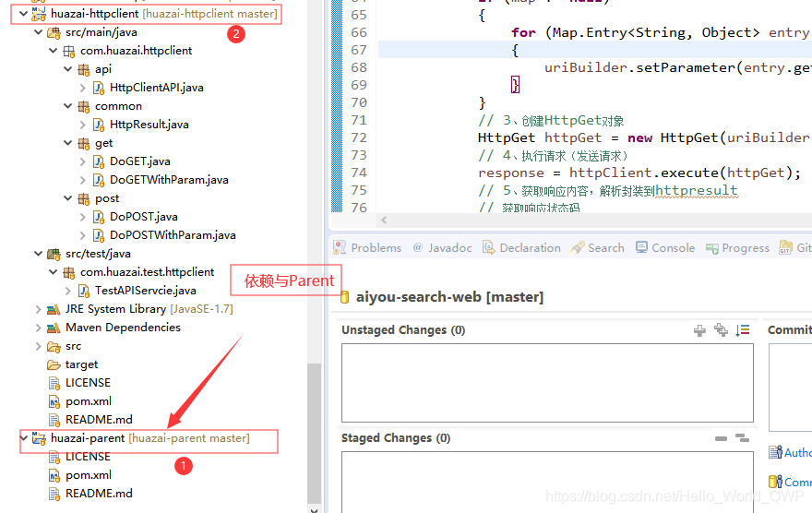Expand DoPOST.java node
This screenshot has width=812, height=513.
(x=83, y=217)
